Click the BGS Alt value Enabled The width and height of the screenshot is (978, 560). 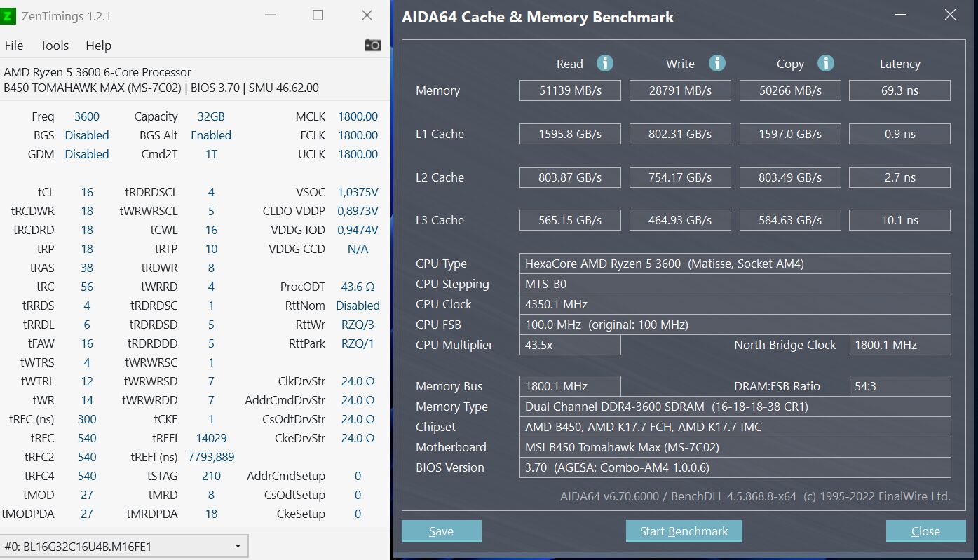click(211, 135)
